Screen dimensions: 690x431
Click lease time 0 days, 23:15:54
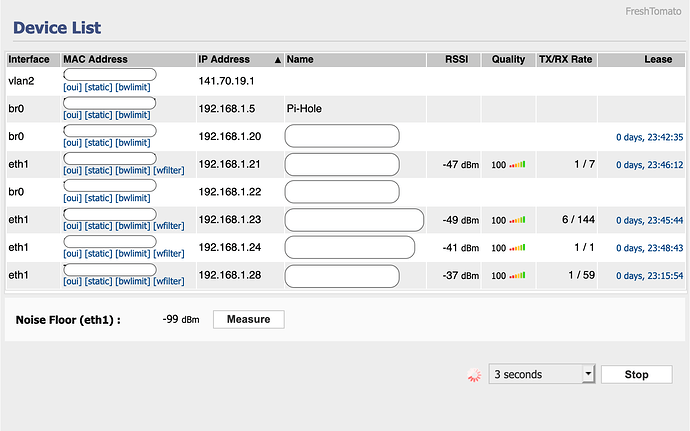(x=649, y=276)
